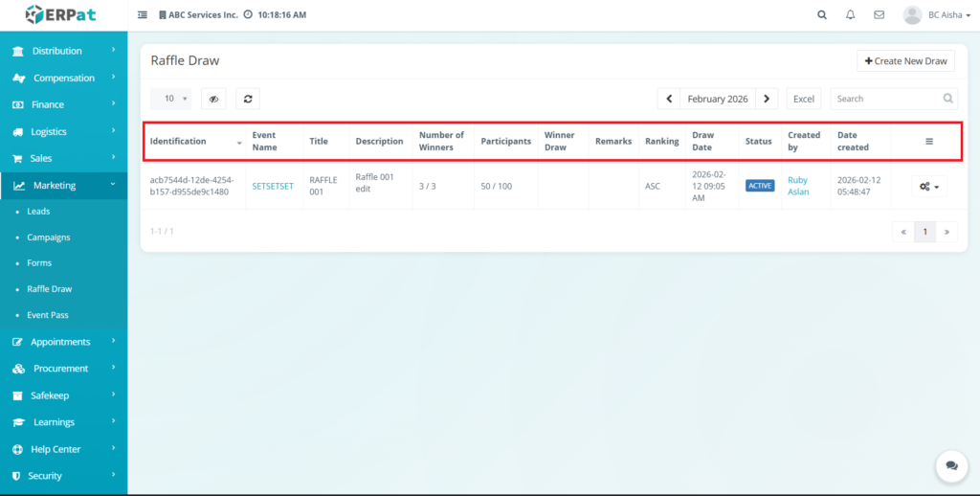Click the Search input field

pyautogui.click(x=885, y=99)
